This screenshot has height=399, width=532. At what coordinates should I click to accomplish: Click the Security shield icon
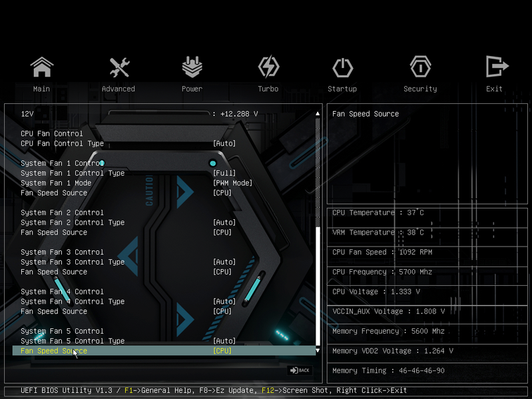tap(420, 67)
